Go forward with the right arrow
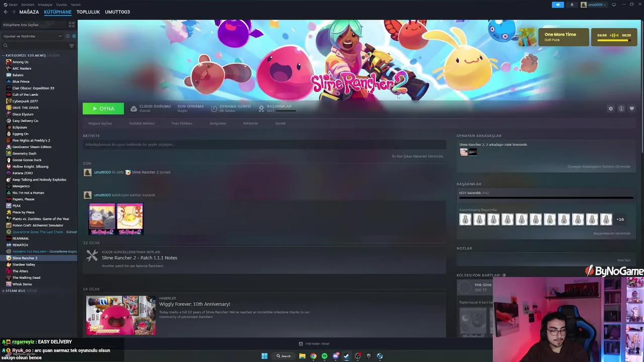This screenshot has width=644, height=362. coord(13,12)
